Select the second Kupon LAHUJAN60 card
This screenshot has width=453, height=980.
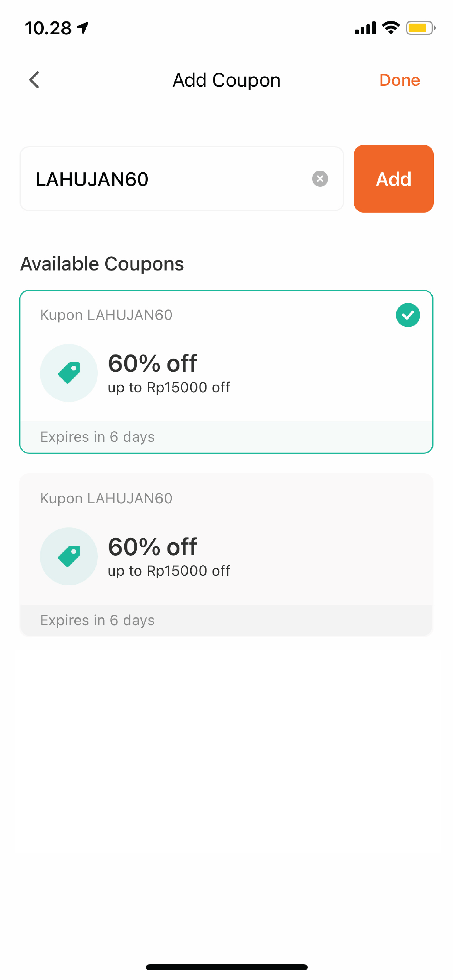point(226,554)
